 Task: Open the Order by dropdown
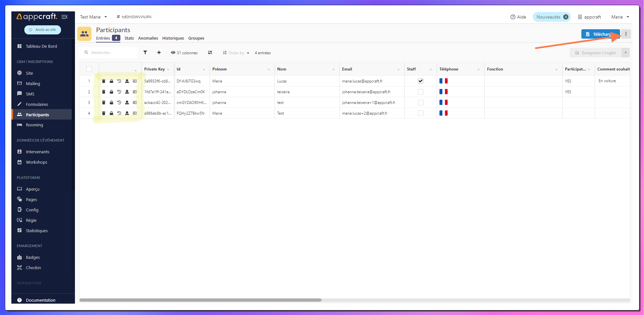point(236,53)
